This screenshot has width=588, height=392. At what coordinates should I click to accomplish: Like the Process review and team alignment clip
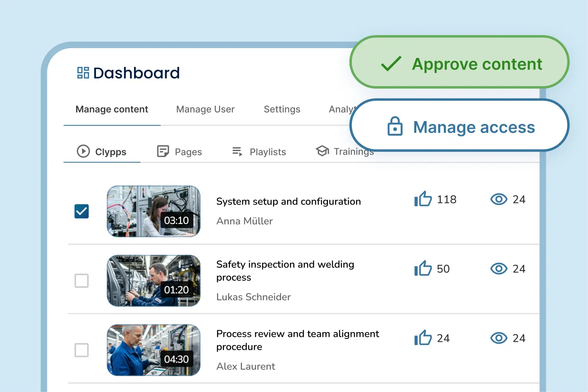pyautogui.click(x=423, y=338)
